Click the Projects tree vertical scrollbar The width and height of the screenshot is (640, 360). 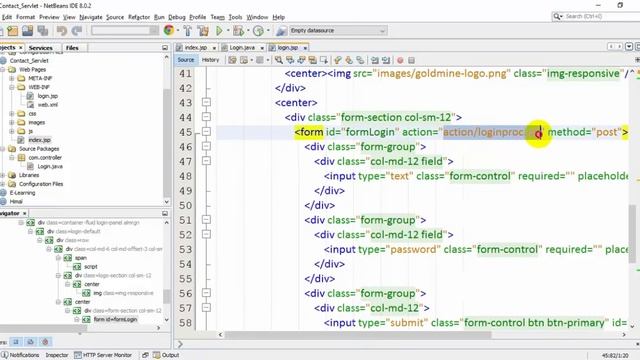(x=167, y=143)
